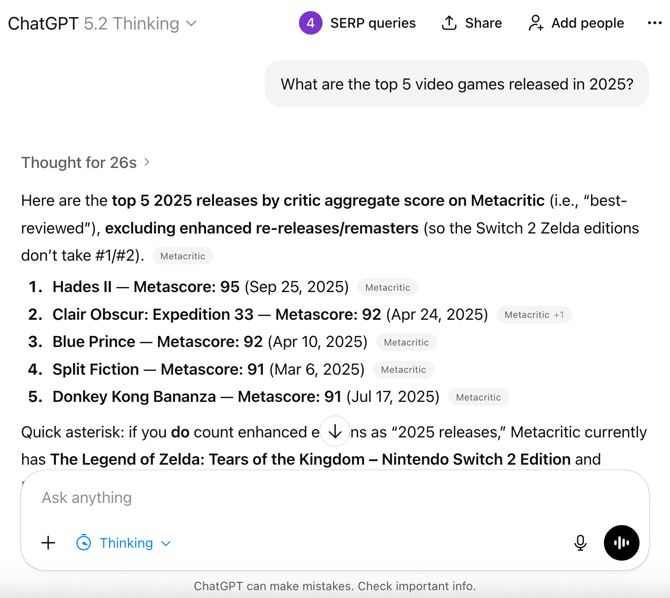This screenshot has width=670, height=598.
Task: Click Metacritic citation beside Split Fiction
Action: [403, 370]
